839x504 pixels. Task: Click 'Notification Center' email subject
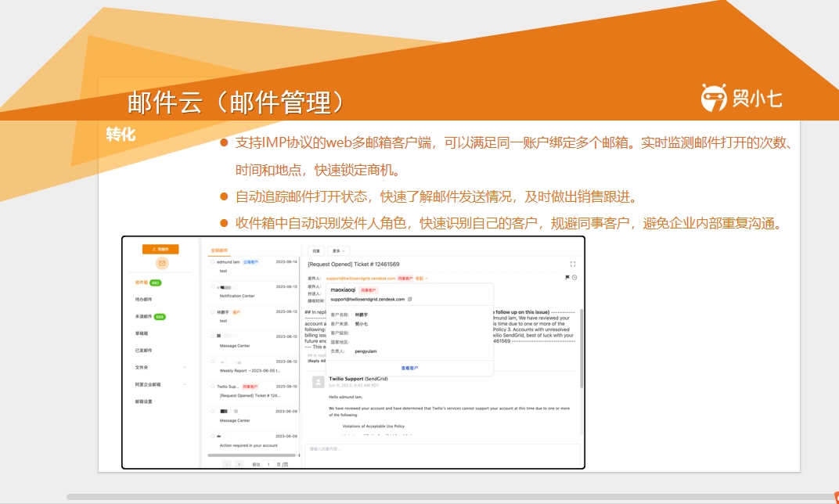tap(237, 296)
